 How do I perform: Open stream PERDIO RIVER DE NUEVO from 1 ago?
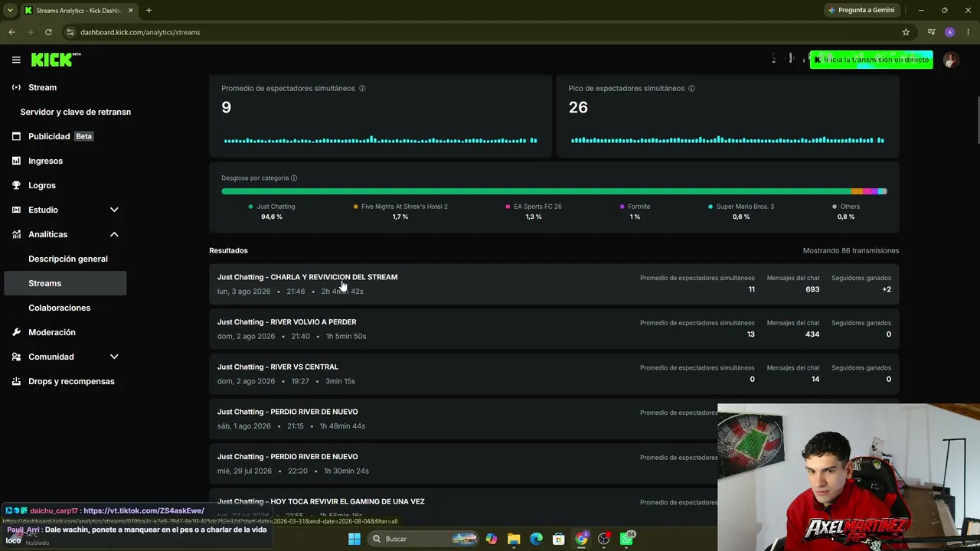(463, 419)
